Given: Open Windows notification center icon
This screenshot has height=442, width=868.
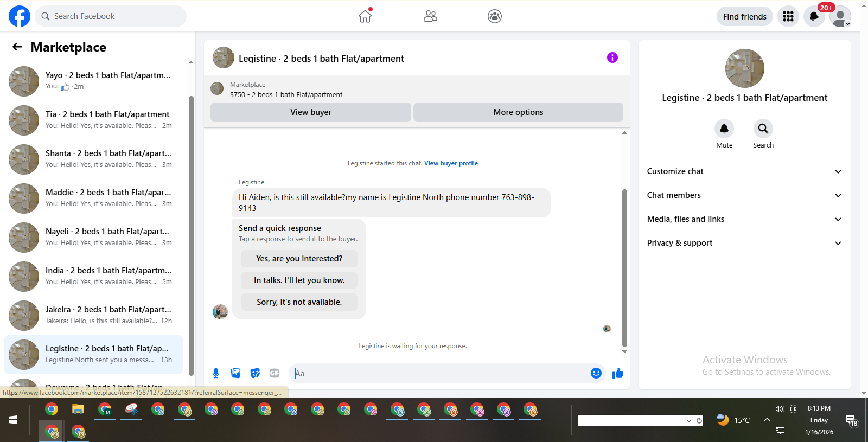Looking at the screenshot, I should pyautogui.click(x=852, y=420).
